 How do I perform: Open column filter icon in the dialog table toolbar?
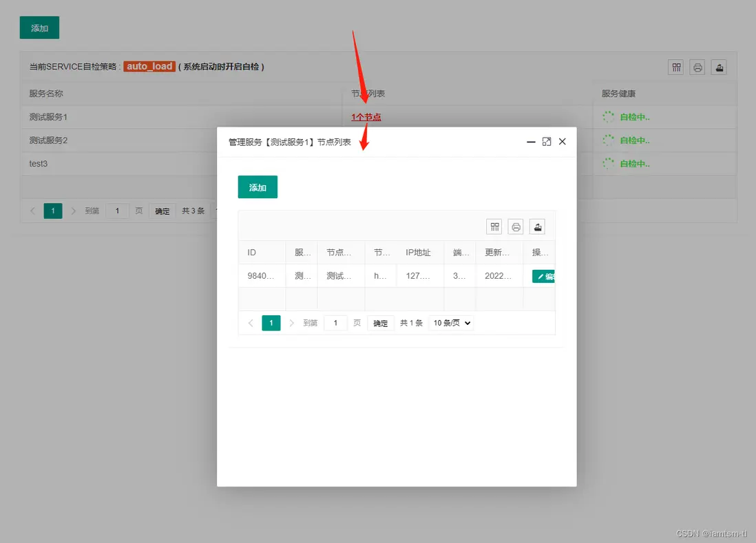[x=494, y=226]
